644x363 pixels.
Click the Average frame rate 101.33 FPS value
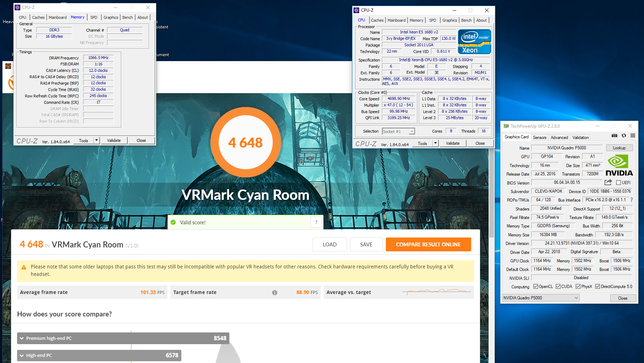tap(152, 292)
